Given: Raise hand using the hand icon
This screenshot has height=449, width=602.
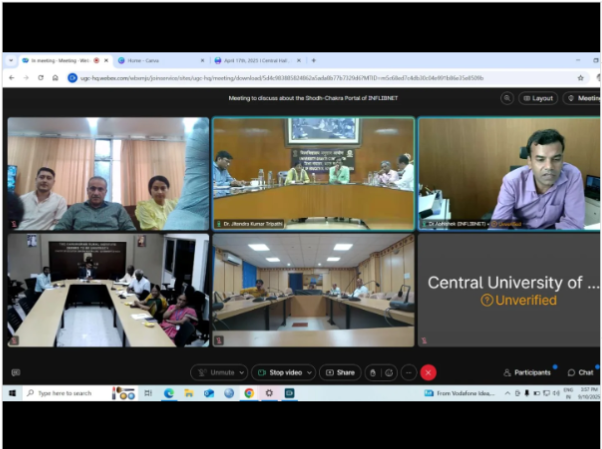Looking at the screenshot, I should (373, 372).
